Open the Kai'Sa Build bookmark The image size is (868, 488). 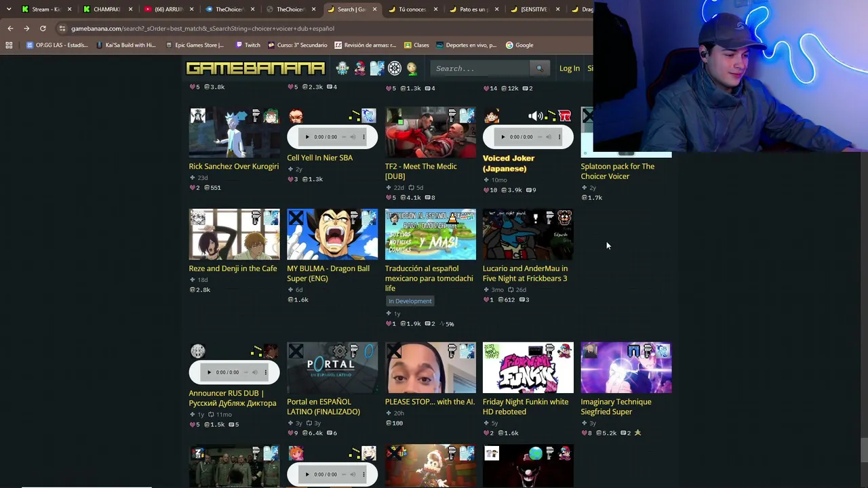tap(126, 45)
